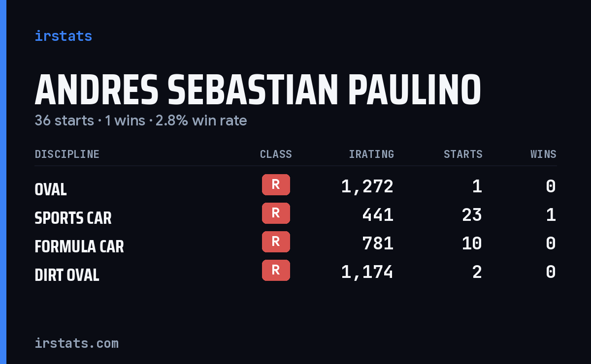
Task: Click the Oval rookie class badge
Action: click(276, 184)
